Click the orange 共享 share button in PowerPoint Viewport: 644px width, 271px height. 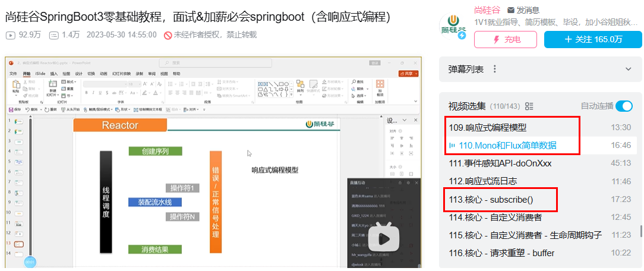click(408, 74)
